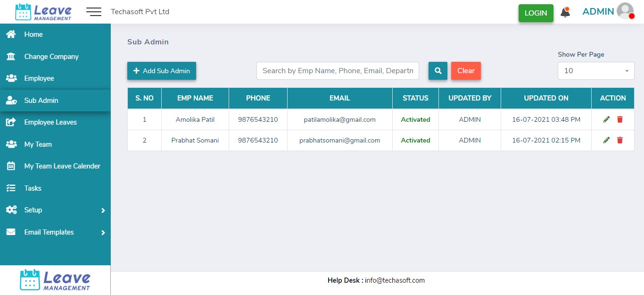Screen dimensions: 644x295
Task: Select Tasks in the sidebar
Action: pyautogui.click(x=33, y=188)
